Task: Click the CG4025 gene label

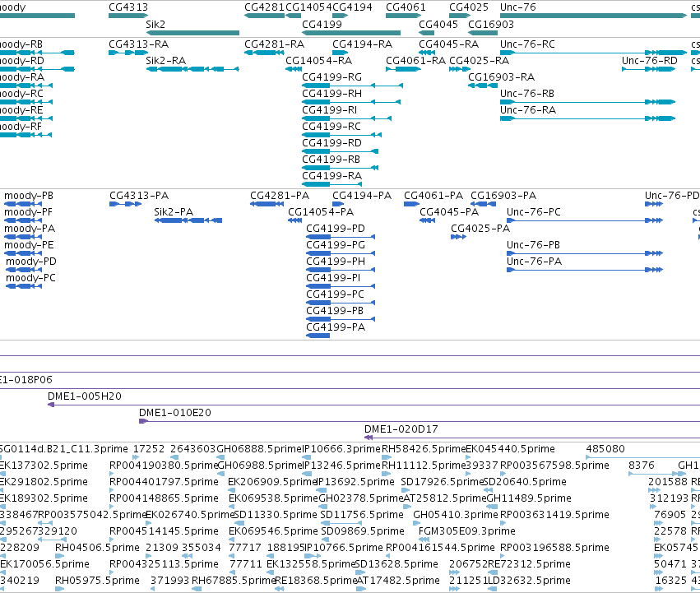Action: coord(469,7)
